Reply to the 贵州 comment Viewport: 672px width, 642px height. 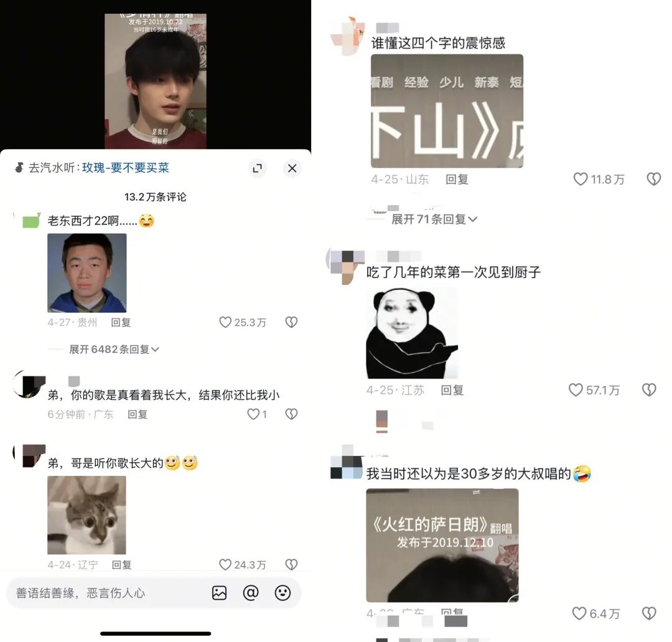pyautogui.click(x=121, y=322)
